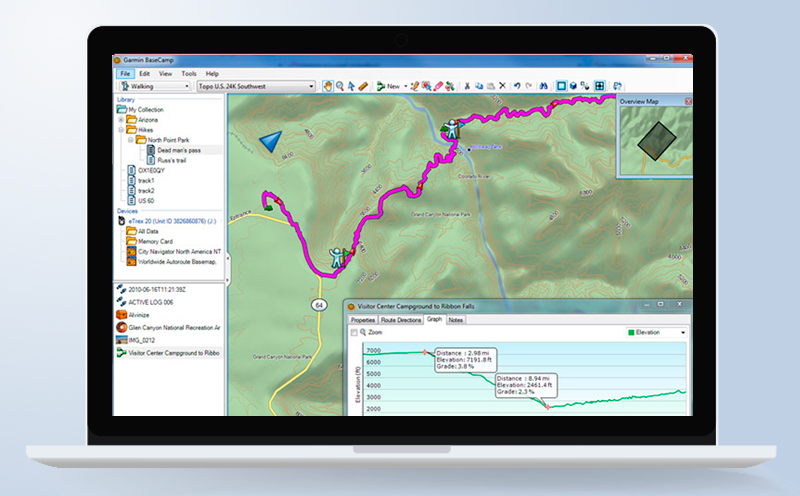The width and height of the screenshot is (800, 496).
Task: Select the Eraser tool
Action: point(438,86)
